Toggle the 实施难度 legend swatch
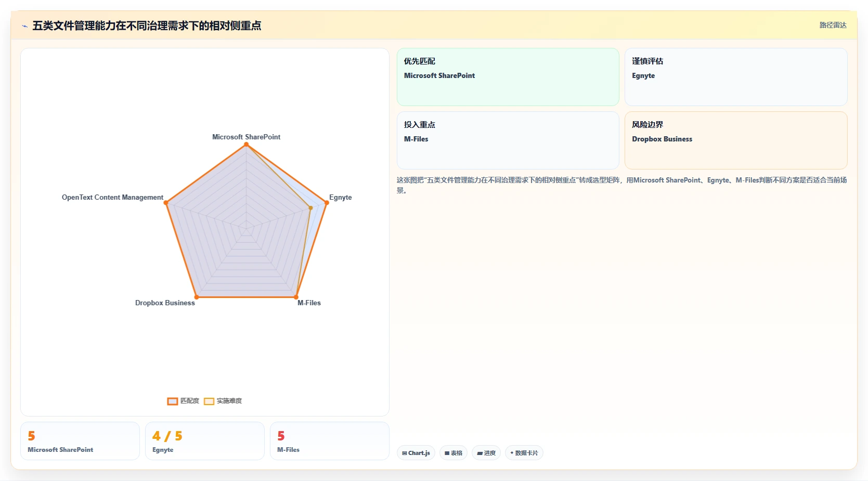868x481 pixels. point(209,401)
